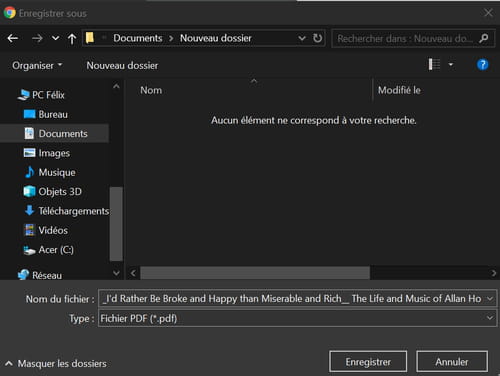Click the Bureau desktop icon
Viewport: 500px width, 376px height.
coord(29,114)
